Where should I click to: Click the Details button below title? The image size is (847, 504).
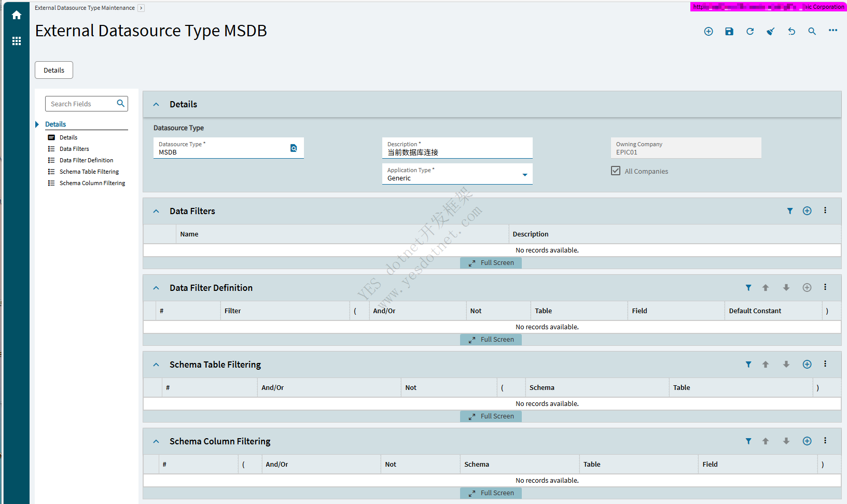(54, 70)
